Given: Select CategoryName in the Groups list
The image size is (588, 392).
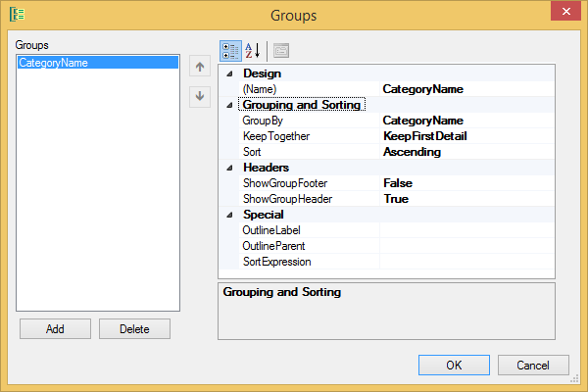Looking at the screenshot, I should point(54,63).
